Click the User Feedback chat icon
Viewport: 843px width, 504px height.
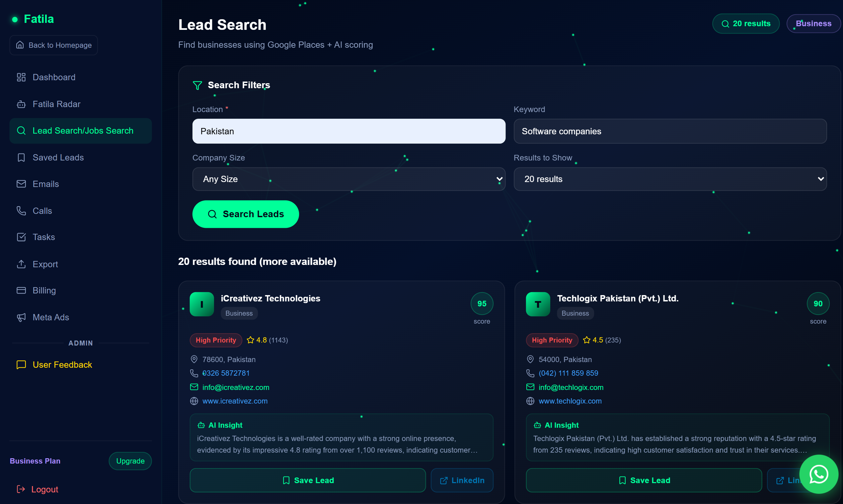[x=21, y=365]
